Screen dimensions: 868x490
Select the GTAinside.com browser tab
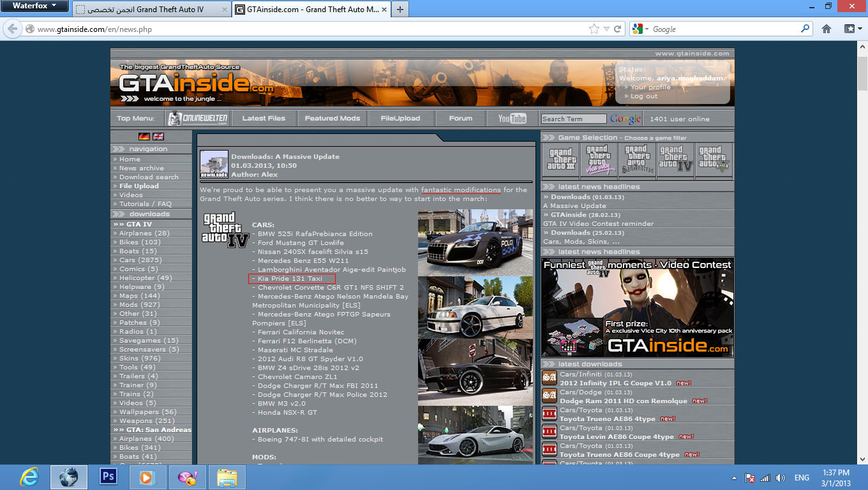click(x=311, y=10)
